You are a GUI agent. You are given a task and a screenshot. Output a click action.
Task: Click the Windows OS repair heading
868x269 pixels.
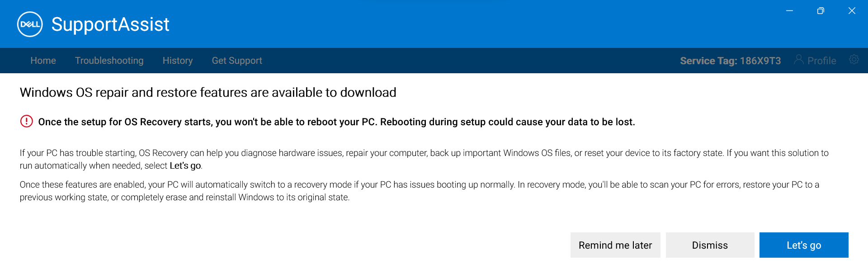(208, 92)
